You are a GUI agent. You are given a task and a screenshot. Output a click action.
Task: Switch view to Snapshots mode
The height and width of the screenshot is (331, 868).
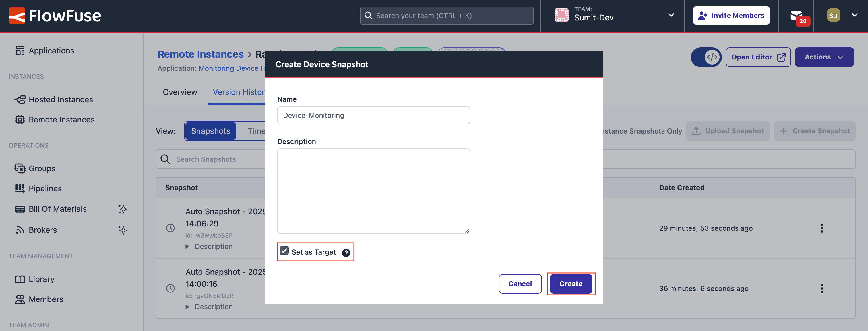pos(210,131)
